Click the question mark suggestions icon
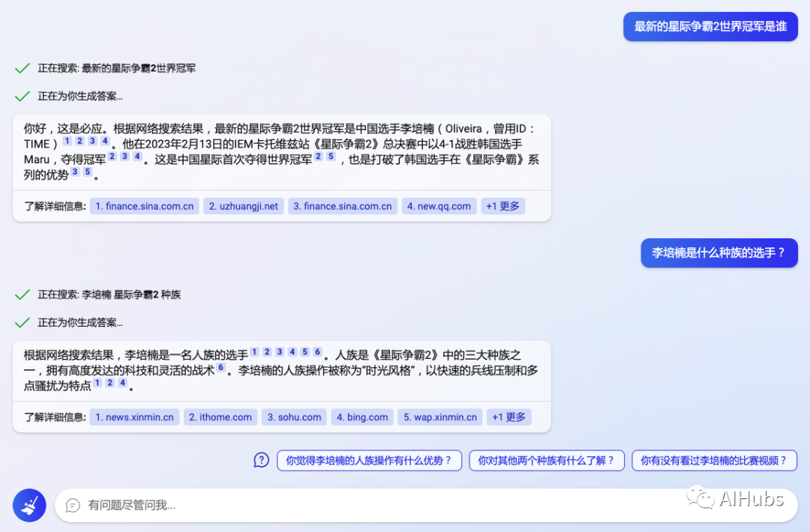Screen dimensions: 810x532 (262, 460)
